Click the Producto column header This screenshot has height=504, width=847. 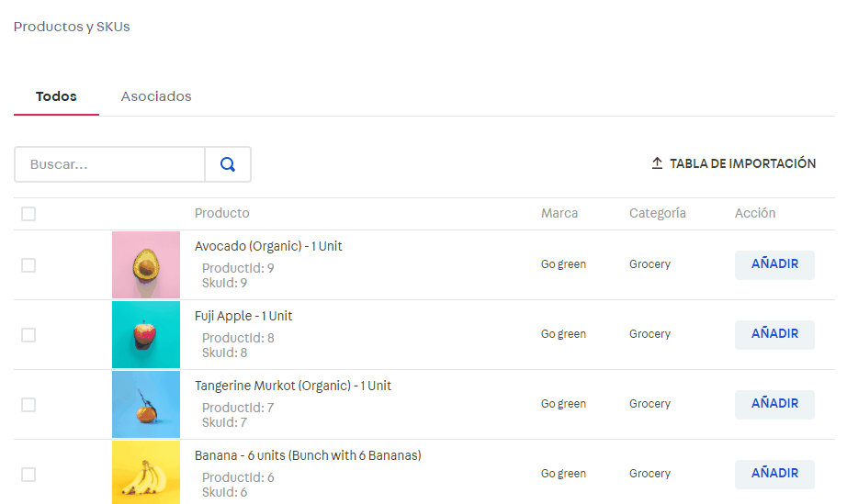[x=221, y=213]
